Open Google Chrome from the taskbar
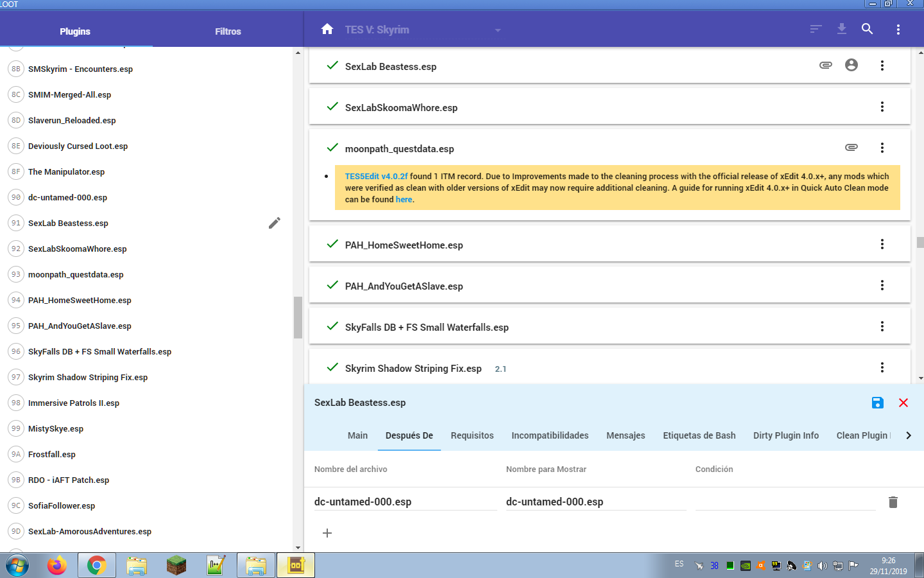Viewport: 924px width, 578px height. pyautogui.click(x=97, y=566)
